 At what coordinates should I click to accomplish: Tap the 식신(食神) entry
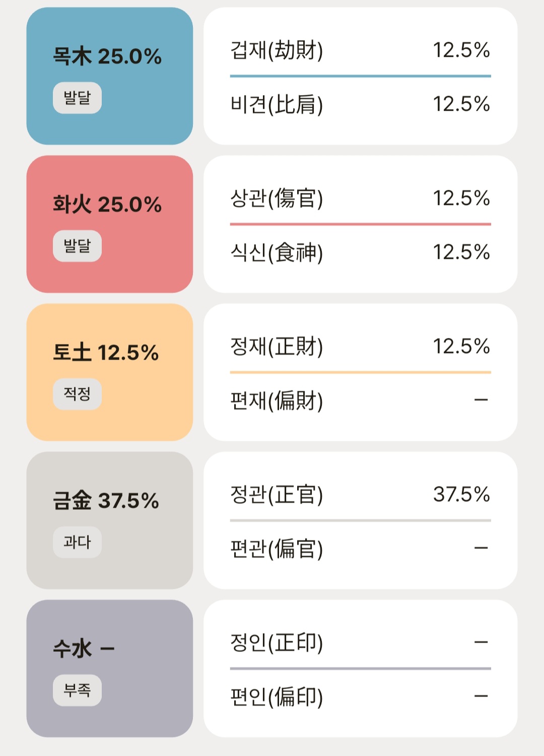click(360, 252)
